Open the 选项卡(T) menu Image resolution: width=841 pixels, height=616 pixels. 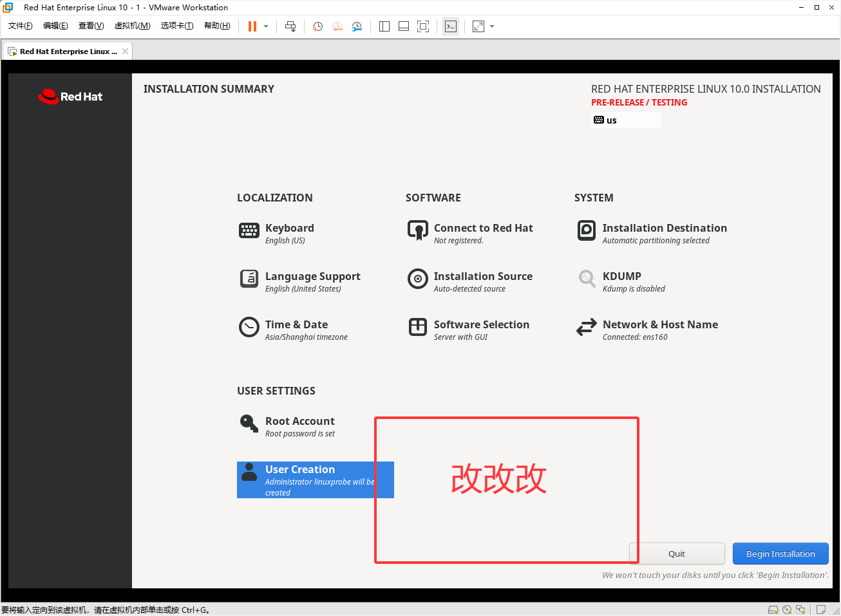177,26
